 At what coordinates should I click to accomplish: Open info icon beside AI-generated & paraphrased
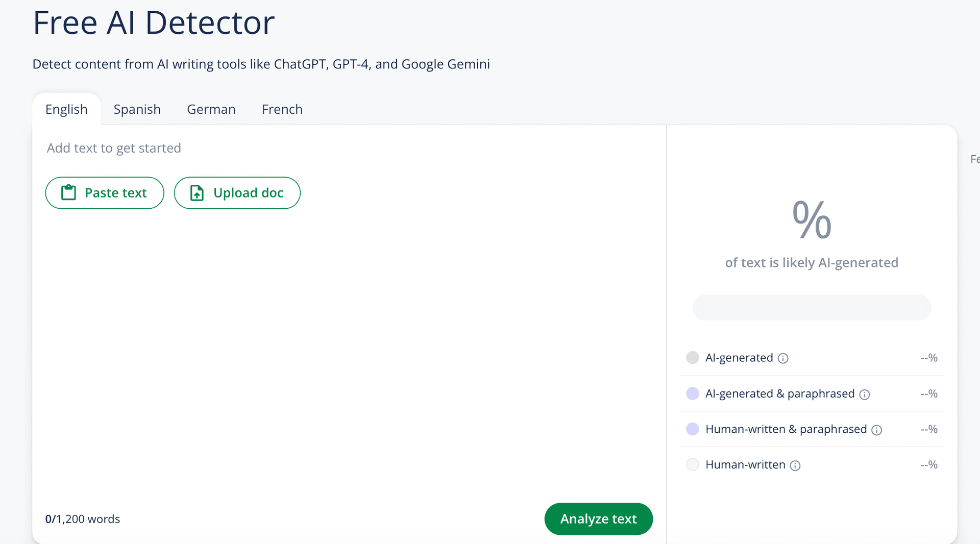coord(864,394)
